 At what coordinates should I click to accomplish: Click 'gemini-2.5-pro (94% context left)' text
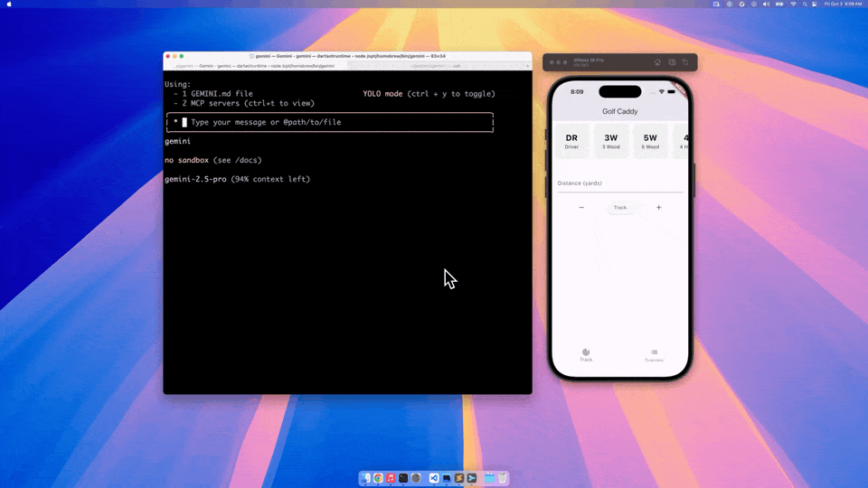pyautogui.click(x=238, y=179)
